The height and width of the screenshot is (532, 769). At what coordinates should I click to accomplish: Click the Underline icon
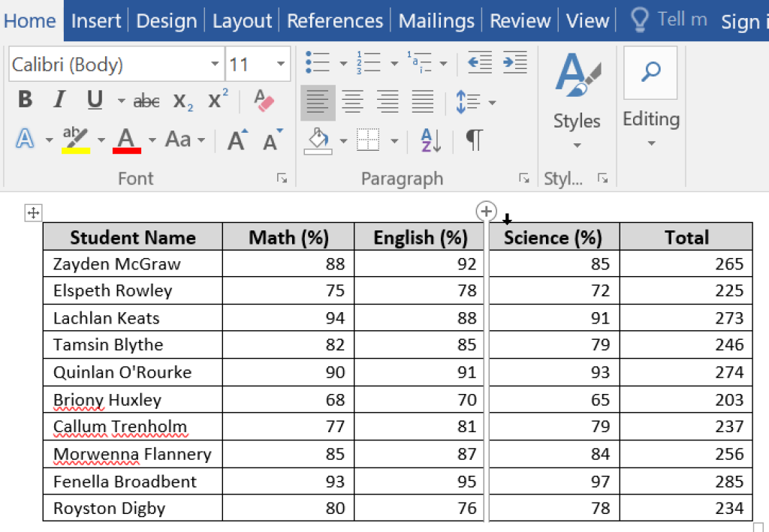(91, 99)
